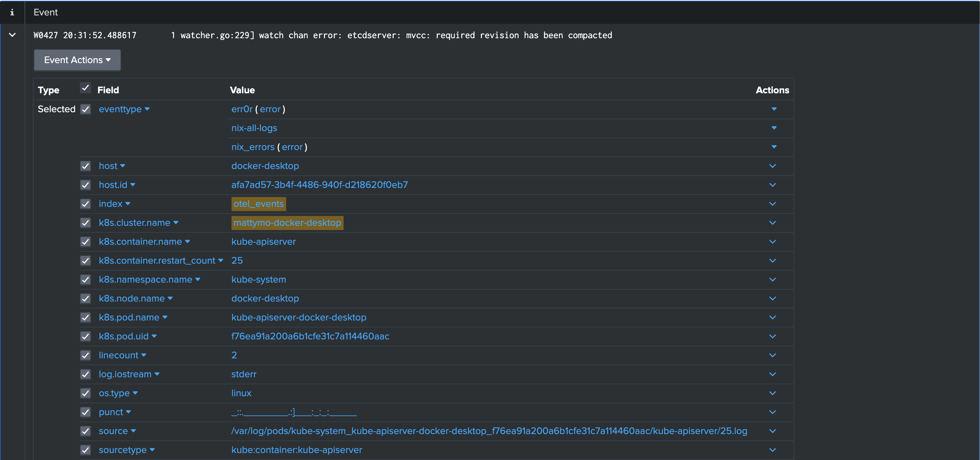Click the nix_errors eventtype link
Screen dimensions: 980x460
point(252,147)
